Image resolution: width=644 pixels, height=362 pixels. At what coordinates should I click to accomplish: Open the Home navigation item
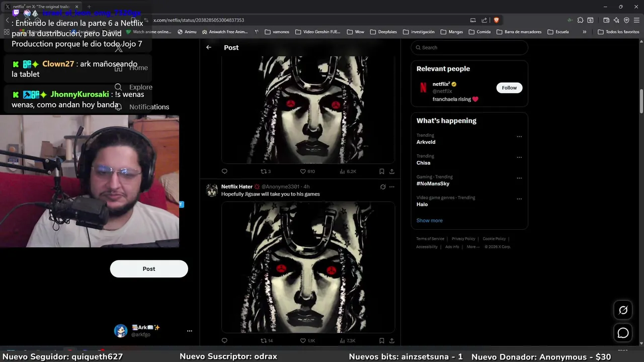coord(132,68)
